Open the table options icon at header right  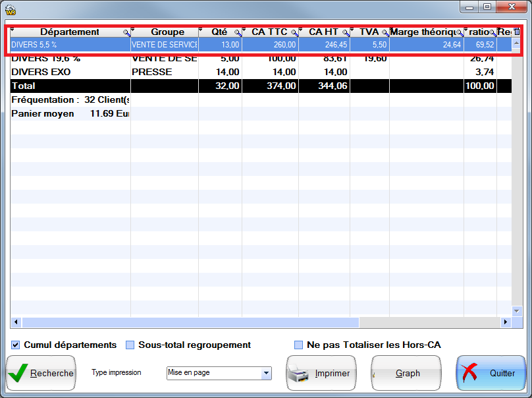[x=517, y=32]
